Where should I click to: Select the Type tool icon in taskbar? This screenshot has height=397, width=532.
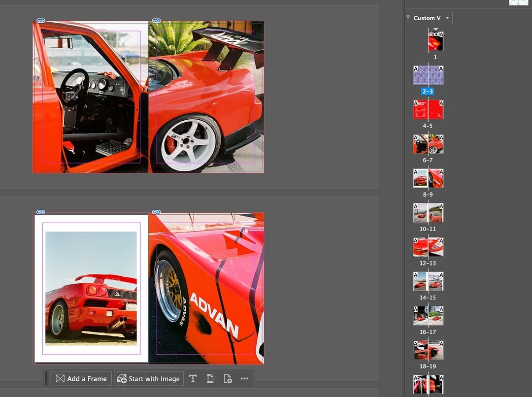pyautogui.click(x=193, y=379)
